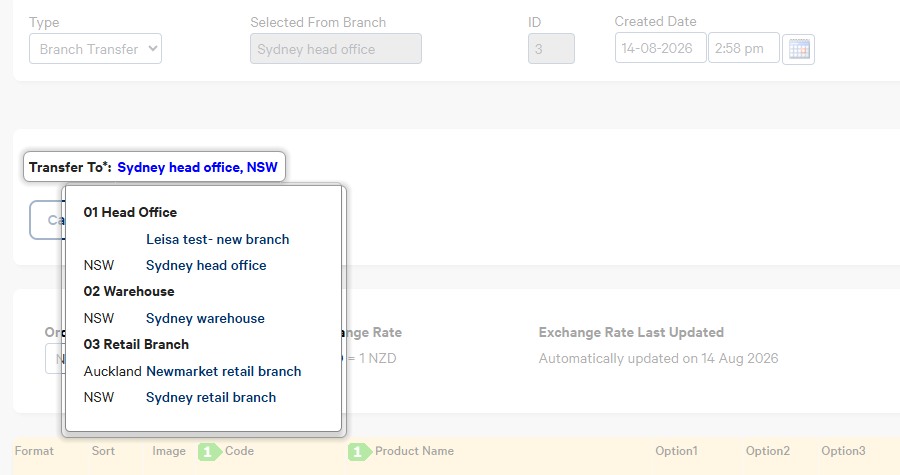The height and width of the screenshot is (475, 900).
Task: Click the Sort column header
Action: point(103,451)
